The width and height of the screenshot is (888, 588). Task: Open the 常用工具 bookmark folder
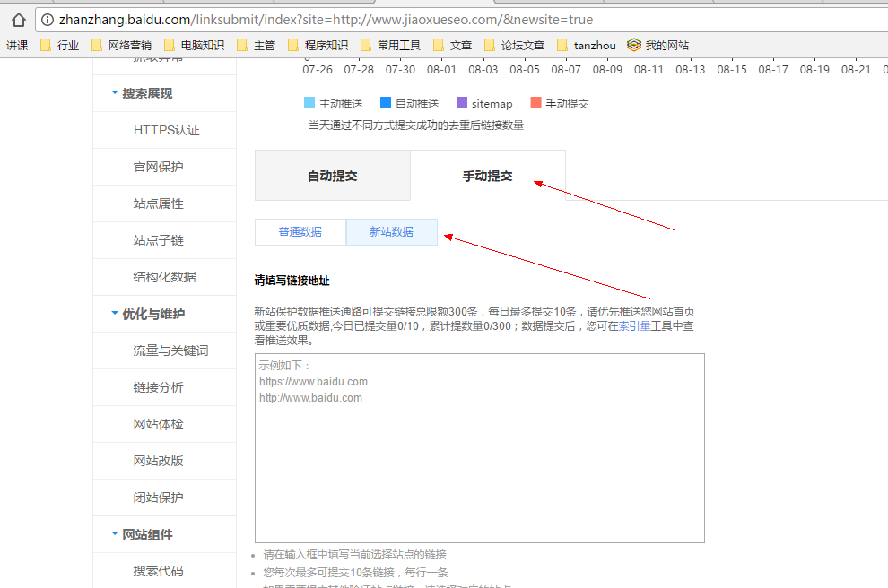(391, 46)
